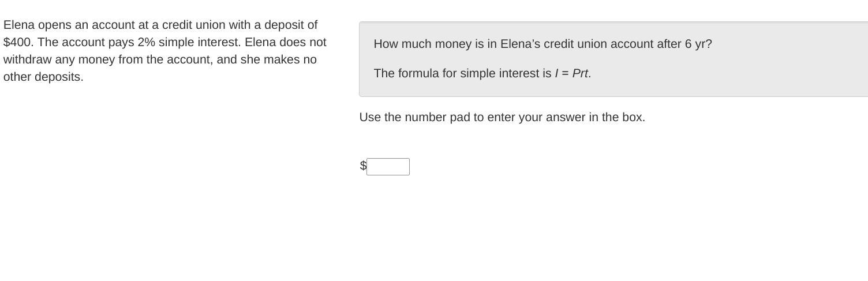Click the 2% interest rate text
This screenshot has width=868, height=281.
147,42
